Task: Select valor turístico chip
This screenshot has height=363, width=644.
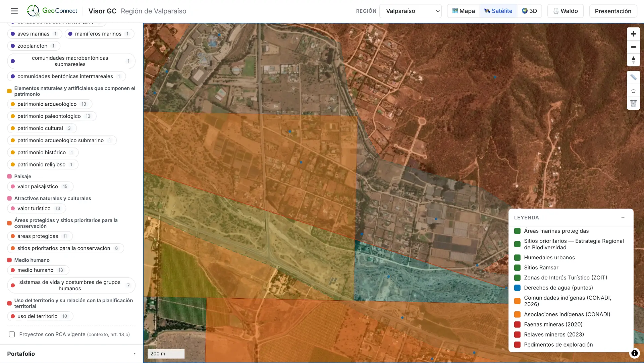Action: pyautogui.click(x=37, y=209)
